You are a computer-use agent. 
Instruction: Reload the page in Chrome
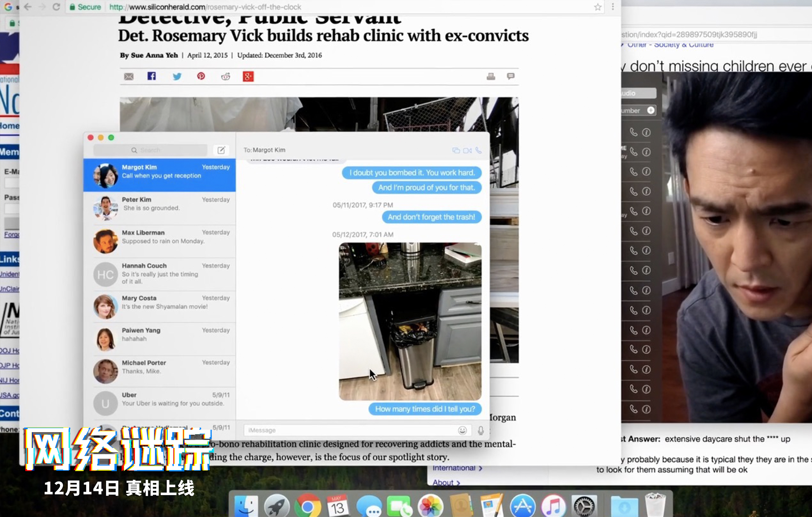56,7
